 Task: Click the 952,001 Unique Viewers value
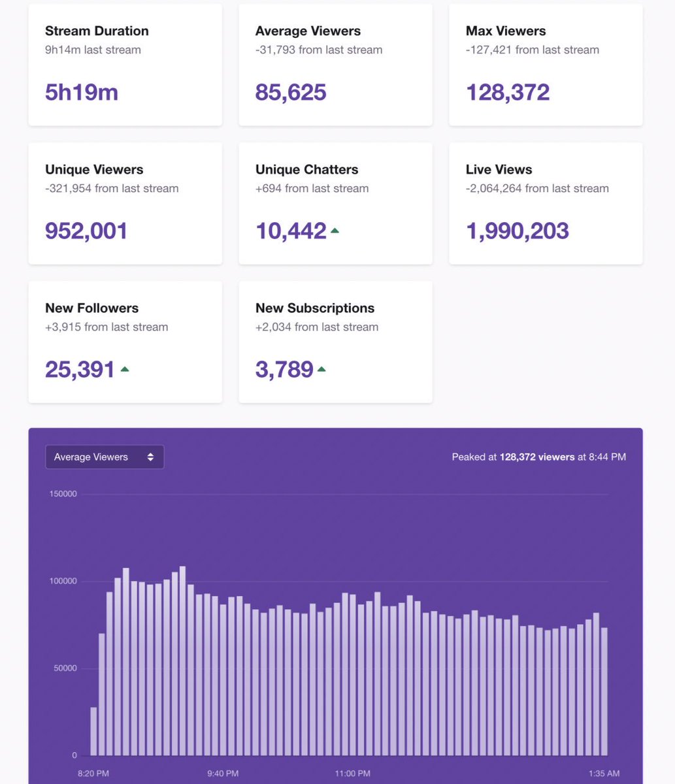tap(86, 231)
